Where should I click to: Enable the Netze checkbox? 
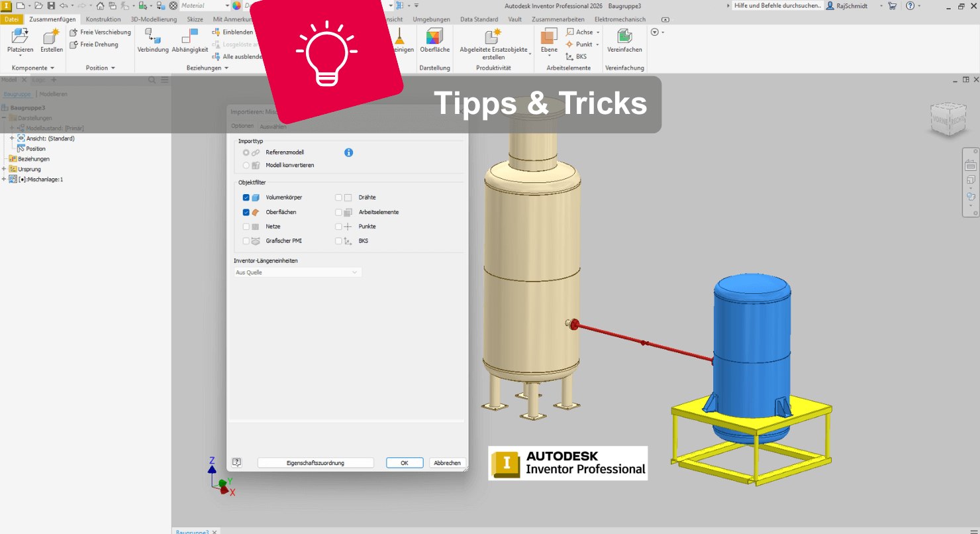click(246, 227)
